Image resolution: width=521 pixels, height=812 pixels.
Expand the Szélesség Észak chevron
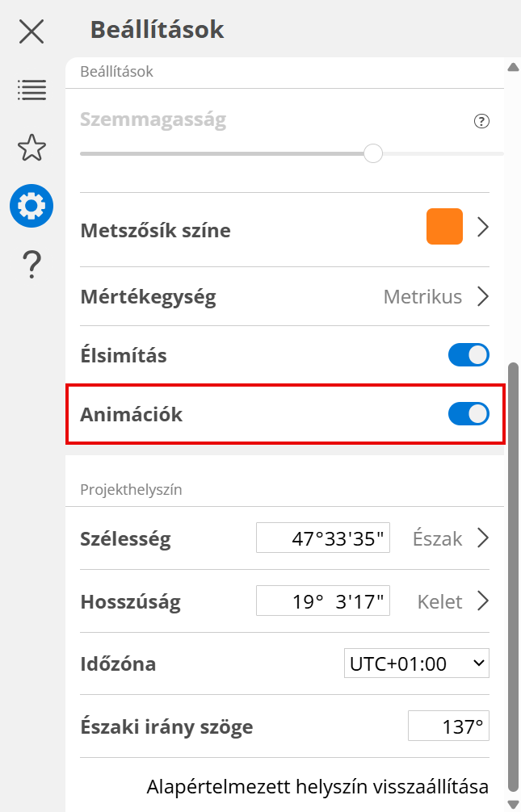483,538
